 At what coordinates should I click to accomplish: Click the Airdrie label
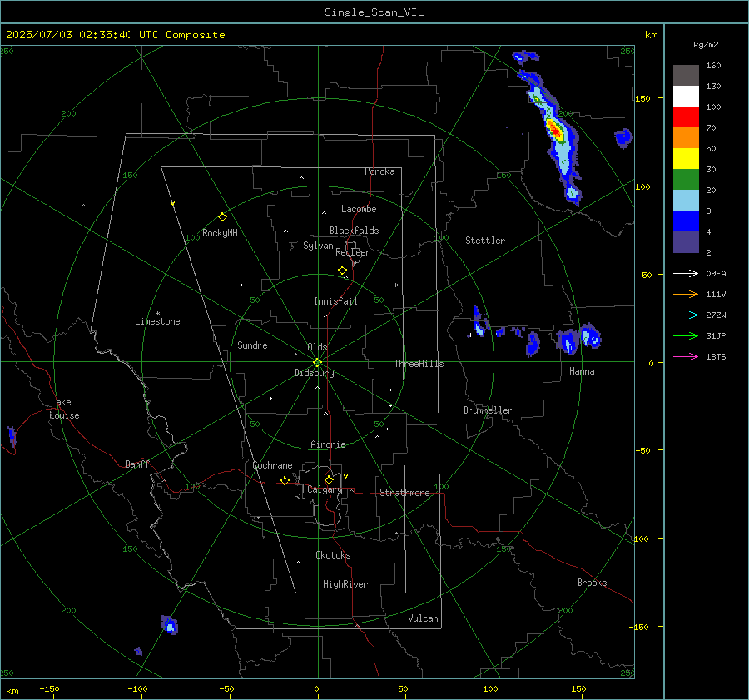pyautogui.click(x=328, y=444)
